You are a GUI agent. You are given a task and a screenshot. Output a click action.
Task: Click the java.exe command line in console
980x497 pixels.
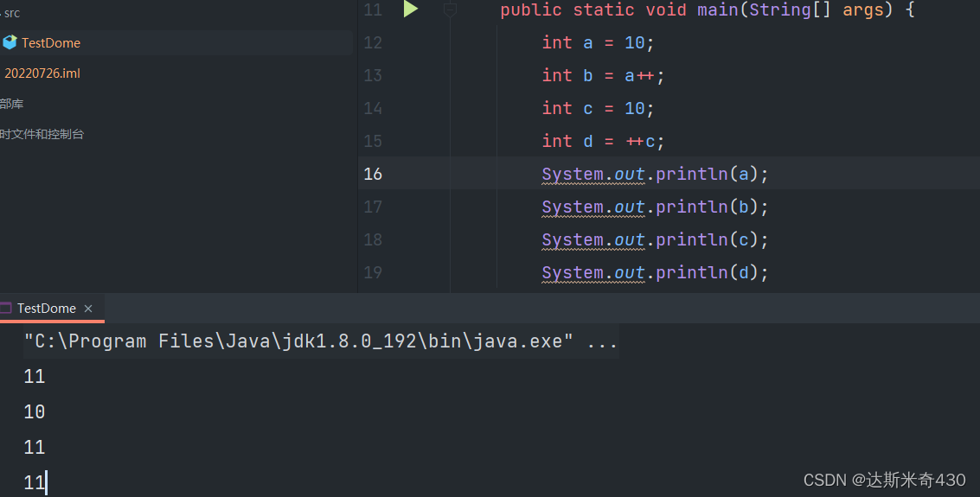tap(321, 341)
